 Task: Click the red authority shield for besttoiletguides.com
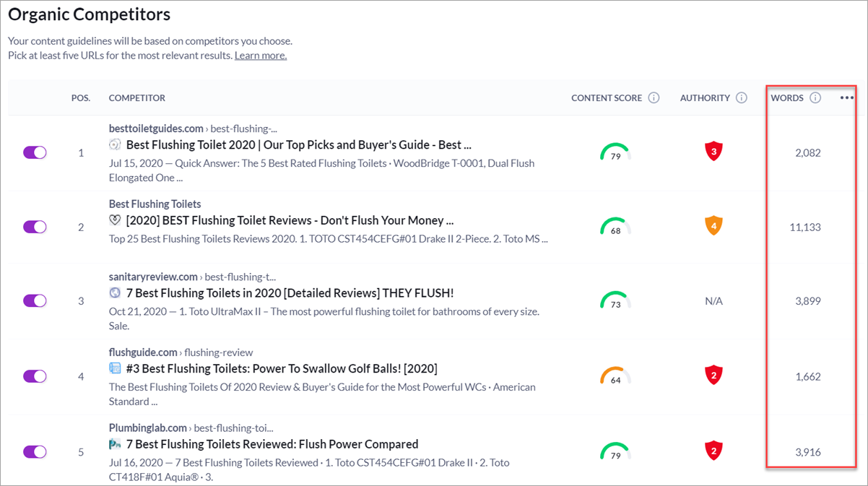coord(713,152)
